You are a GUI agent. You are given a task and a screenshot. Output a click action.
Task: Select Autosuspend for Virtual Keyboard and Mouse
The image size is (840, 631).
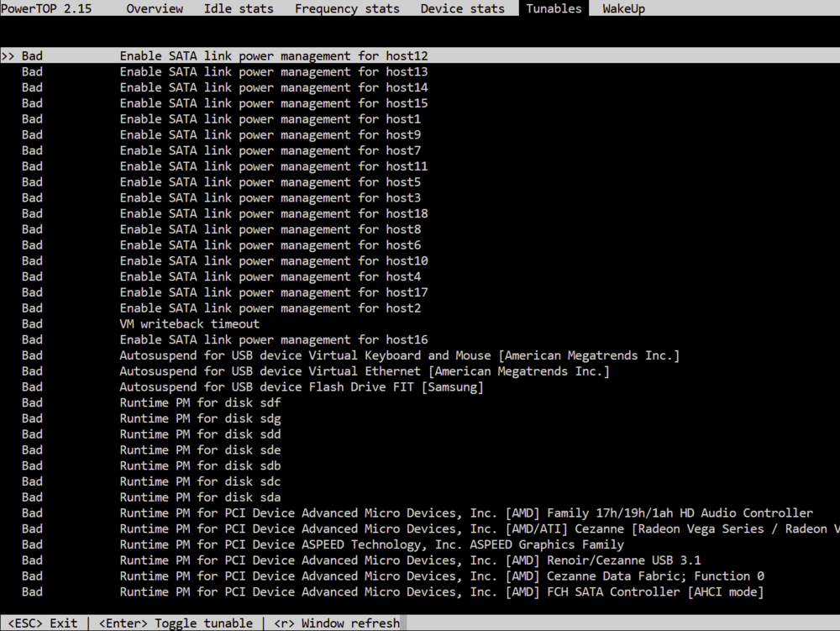[400, 355]
